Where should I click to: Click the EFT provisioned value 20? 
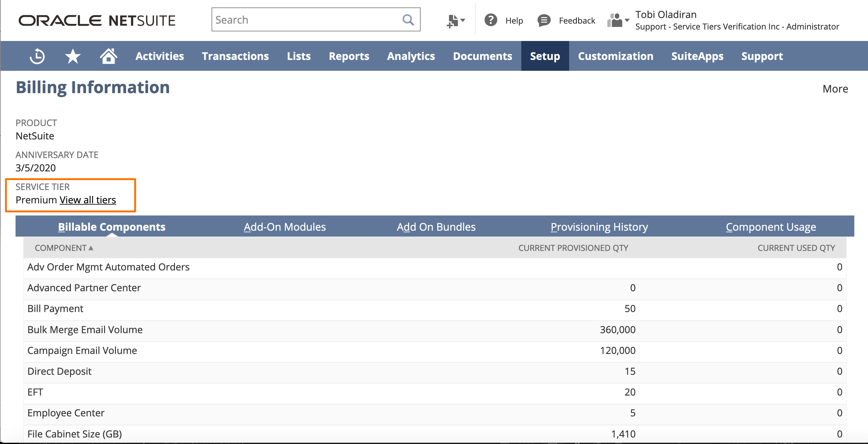630,392
